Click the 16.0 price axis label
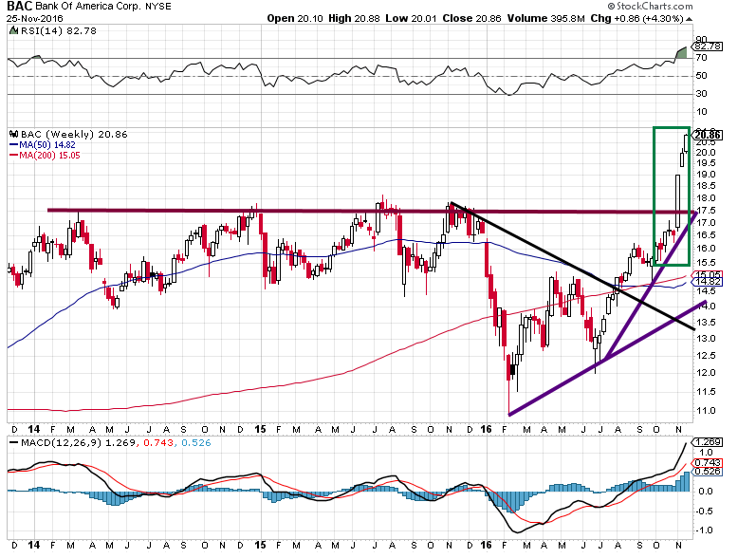The image size is (756, 558). pos(706,249)
